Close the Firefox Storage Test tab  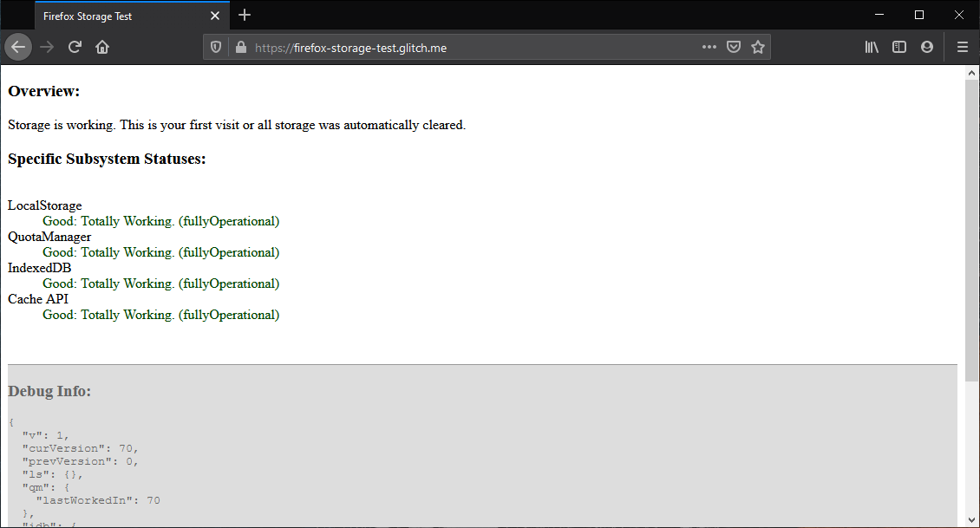click(215, 16)
